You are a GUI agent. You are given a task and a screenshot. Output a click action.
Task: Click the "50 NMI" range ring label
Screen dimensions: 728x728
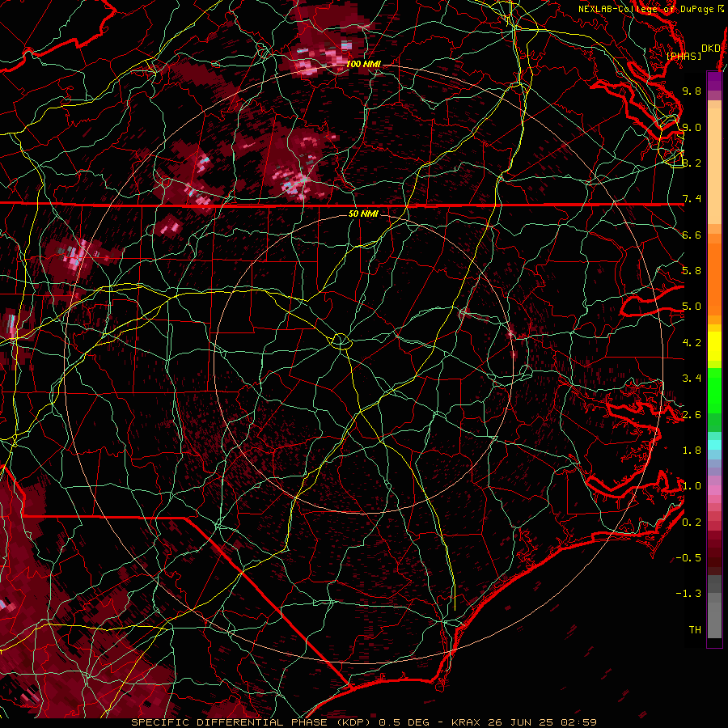[363, 214]
